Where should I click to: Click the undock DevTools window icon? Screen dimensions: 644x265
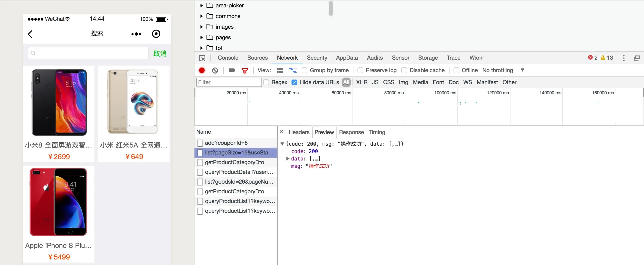637,58
